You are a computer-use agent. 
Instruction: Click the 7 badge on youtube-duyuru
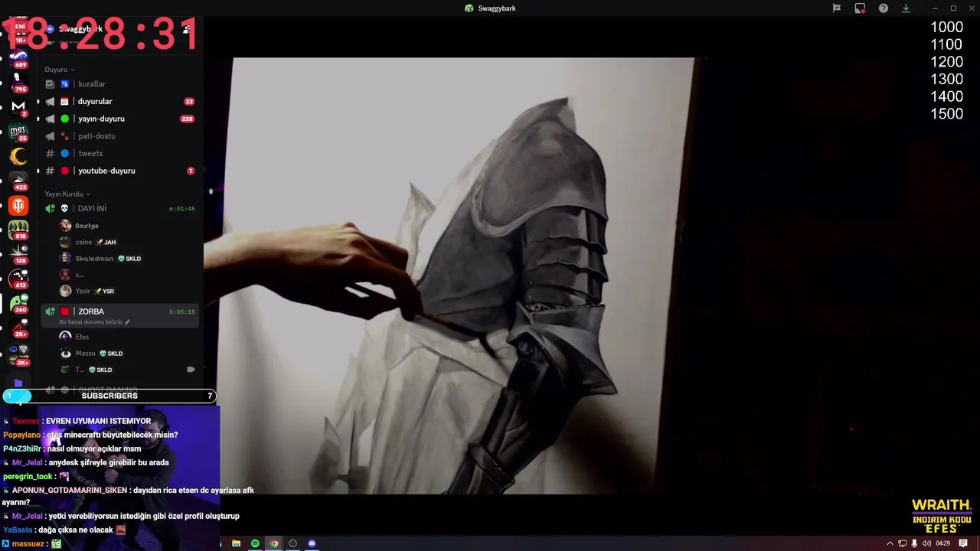coord(191,171)
